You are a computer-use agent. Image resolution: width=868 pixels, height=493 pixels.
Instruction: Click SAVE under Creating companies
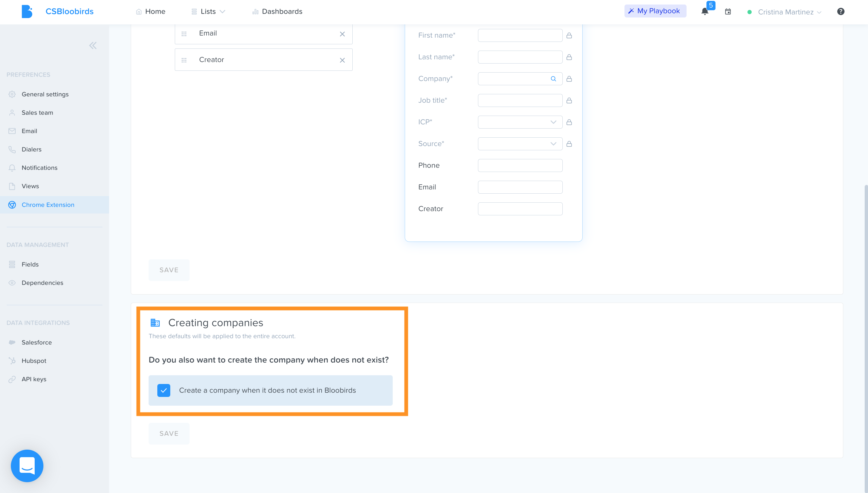(169, 434)
